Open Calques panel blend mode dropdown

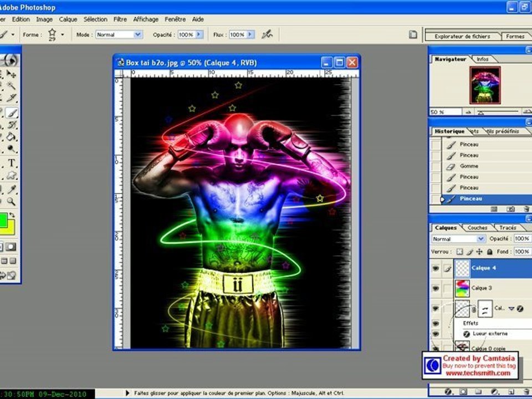pos(481,239)
